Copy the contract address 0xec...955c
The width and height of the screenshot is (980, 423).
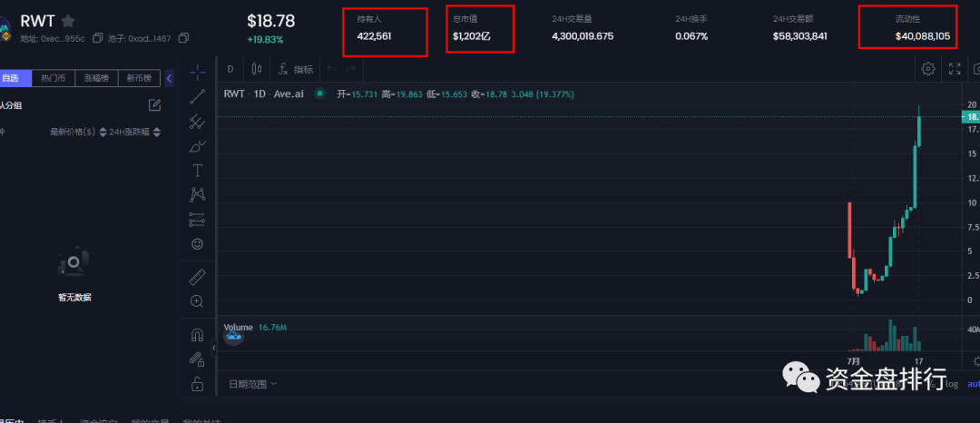(x=97, y=39)
